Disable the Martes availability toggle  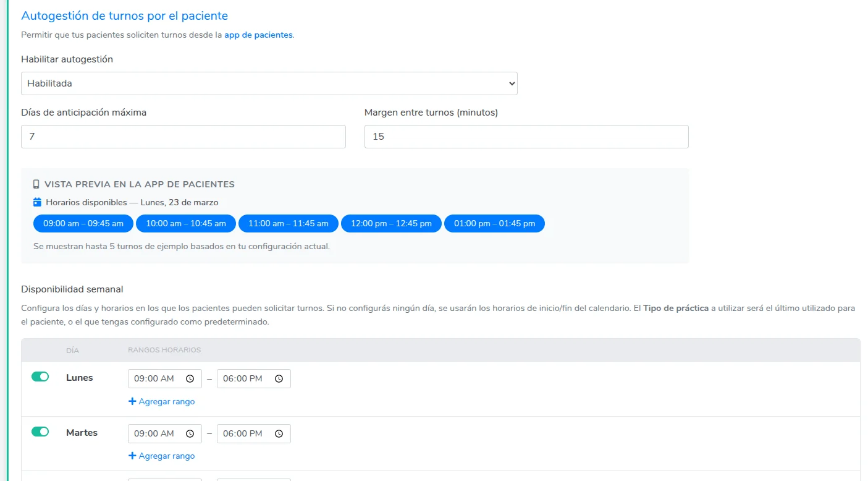40,431
